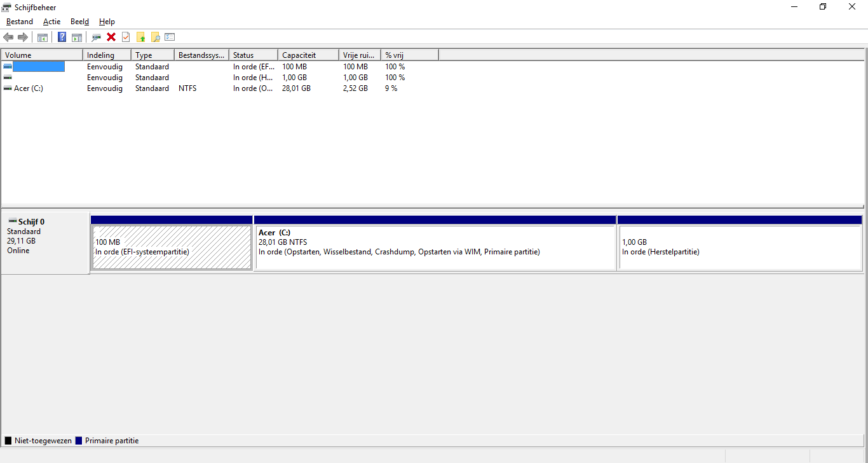Click the blue Primaire partitie legend swatch
Image resolution: width=868 pixels, height=463 pixels.
tap(79, 441)
